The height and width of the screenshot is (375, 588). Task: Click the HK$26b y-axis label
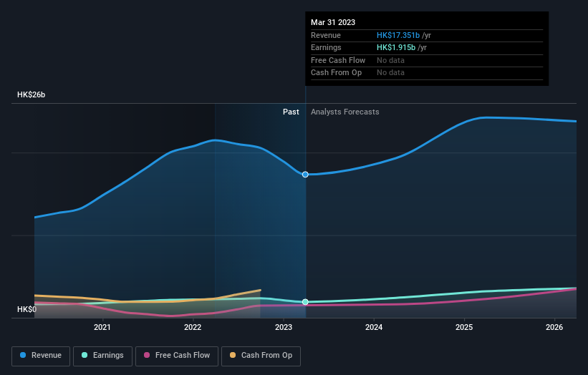31,94
